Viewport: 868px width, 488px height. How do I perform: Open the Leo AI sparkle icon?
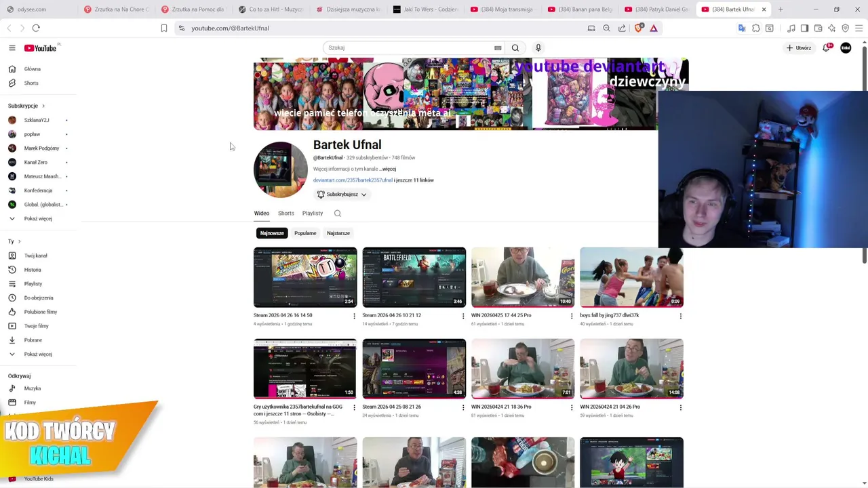(831, 28)
